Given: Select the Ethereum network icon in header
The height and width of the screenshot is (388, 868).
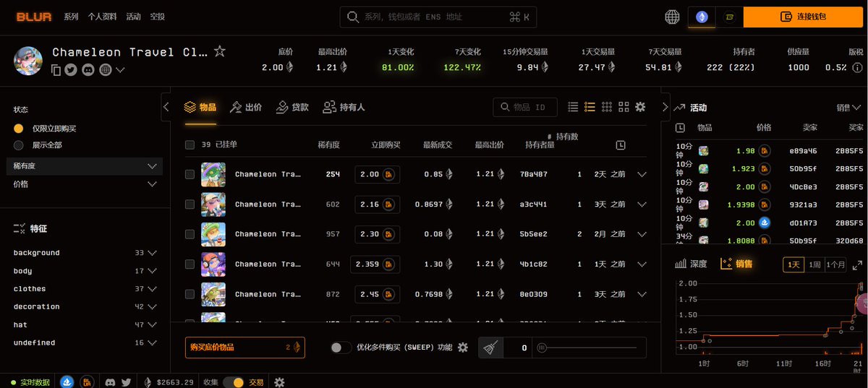Looking at the screenshot, I should click(702, 17).
